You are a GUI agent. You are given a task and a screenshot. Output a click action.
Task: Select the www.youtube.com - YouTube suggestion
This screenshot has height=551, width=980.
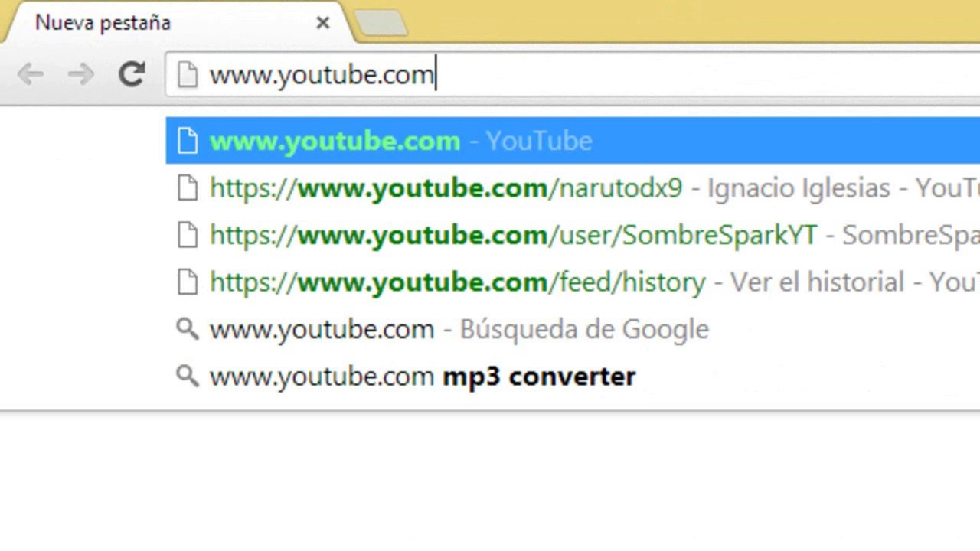click(573, 141)
